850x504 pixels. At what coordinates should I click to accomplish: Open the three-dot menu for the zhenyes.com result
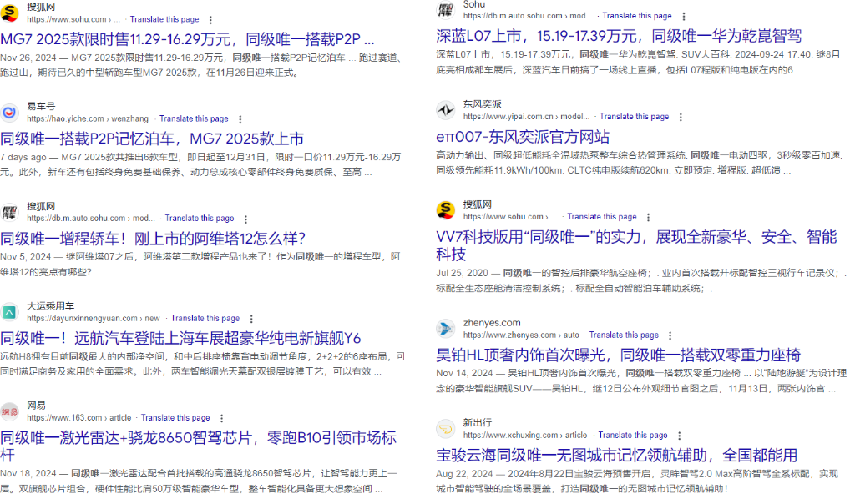pyautogui.click(x=670, y=335)
